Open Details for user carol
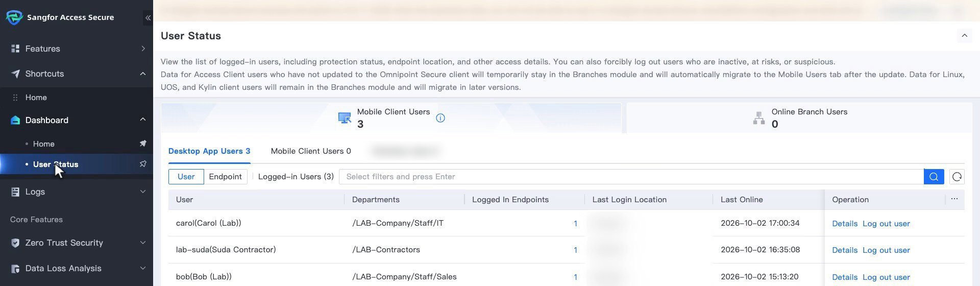980x286 pixels. click(845, 224)
